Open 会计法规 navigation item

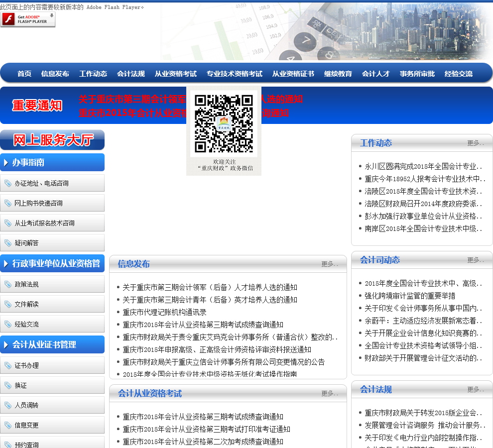(131, 74)
